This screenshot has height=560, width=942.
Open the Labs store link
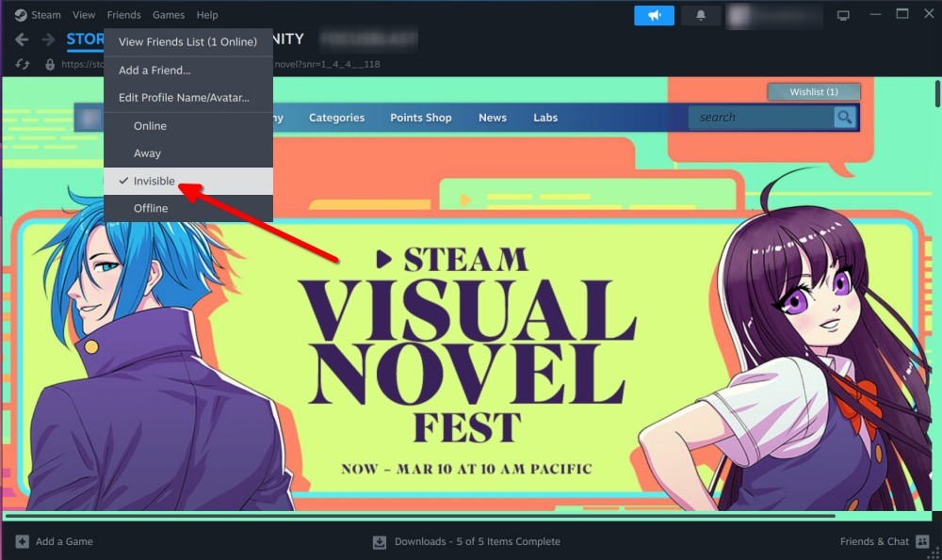pos(545,118)
